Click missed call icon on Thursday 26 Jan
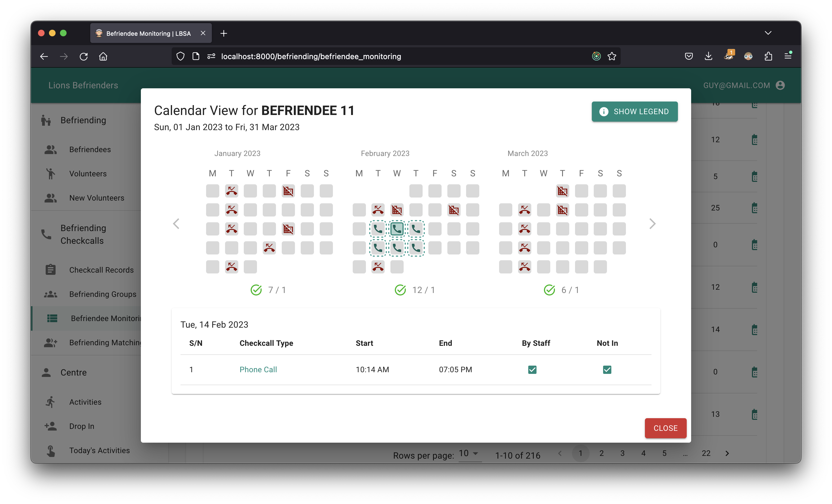Screen dimensions: 832x504 269,248
